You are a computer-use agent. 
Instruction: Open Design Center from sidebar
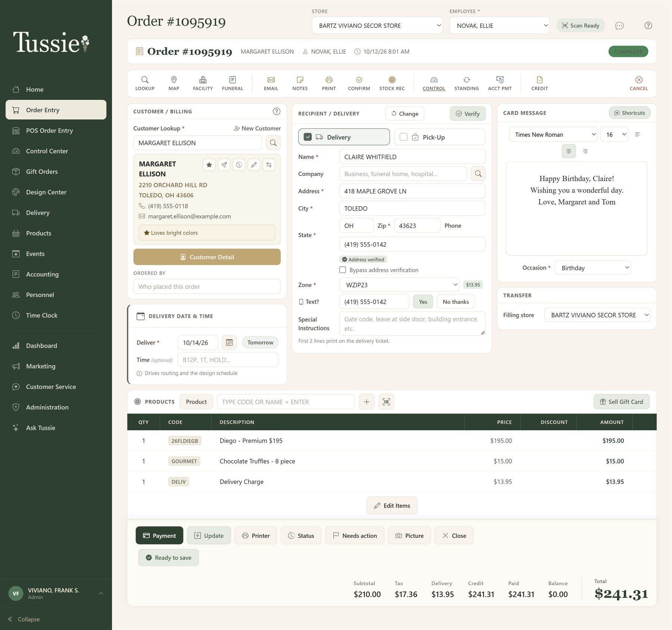pyautogui.click(x=56, y=192)
